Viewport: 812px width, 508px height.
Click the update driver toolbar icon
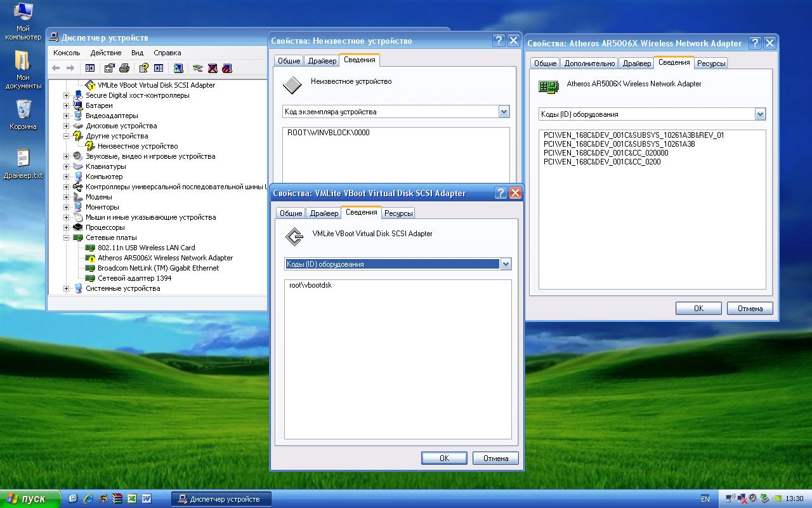[x=198, y=68]
